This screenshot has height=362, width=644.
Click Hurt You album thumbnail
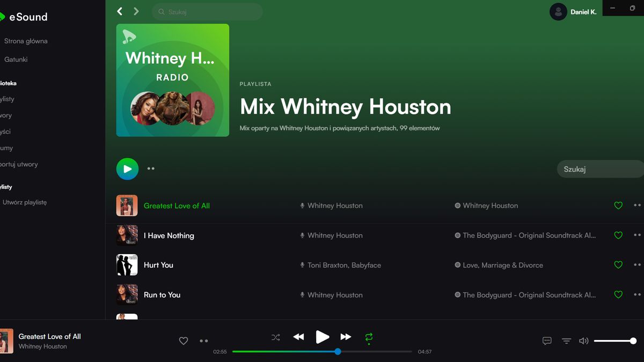tap(127, 265)
